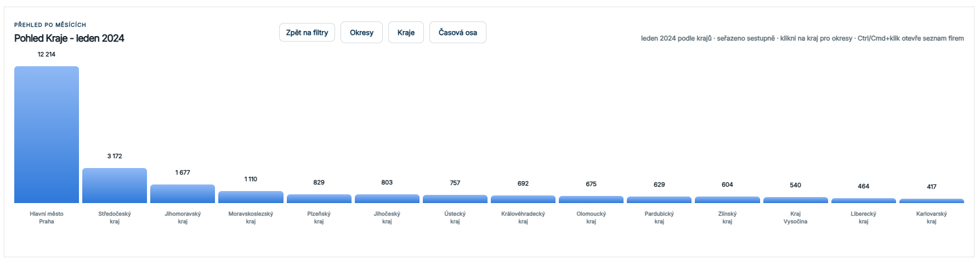Viewport: 980px width, 260px height.
Task: Open the Kraj Vysočina bar
Action: 796,200
